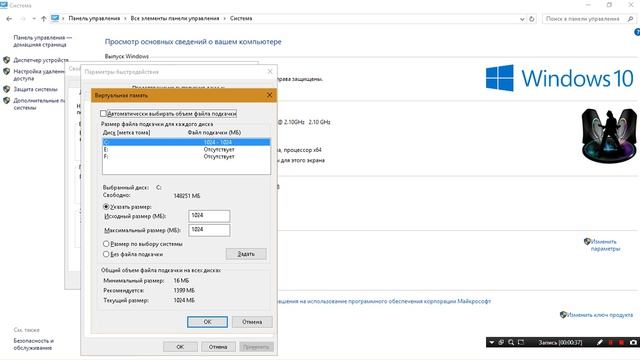Go forward with the navigation arrow
This screenshot has width=640, height=360.
[x=23, y=19]
